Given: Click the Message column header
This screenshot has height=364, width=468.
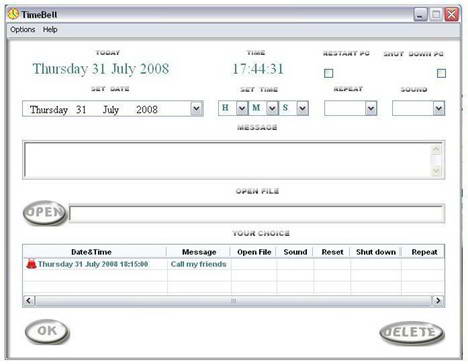Looking at the screenshot, I should point(199,252).
